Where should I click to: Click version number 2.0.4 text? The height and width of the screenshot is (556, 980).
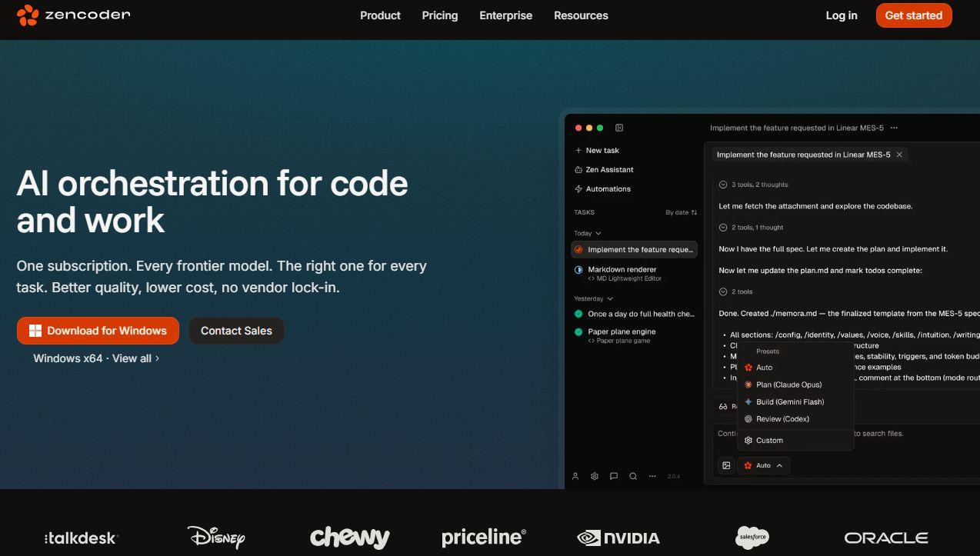674,477
